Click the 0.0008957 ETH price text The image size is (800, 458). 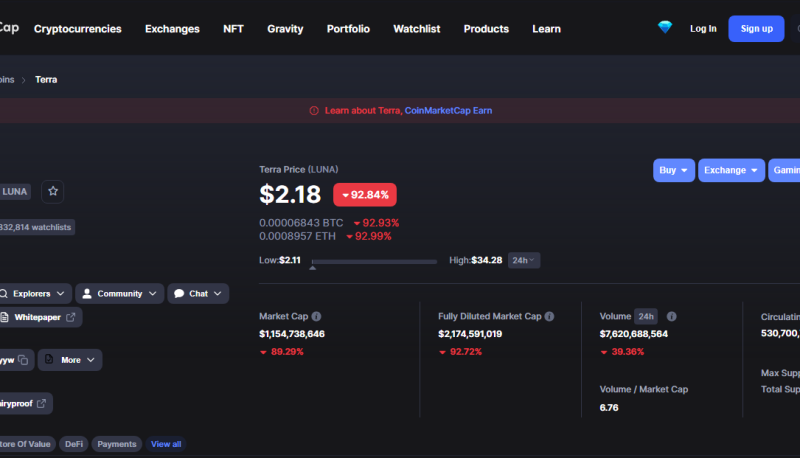point(297,236)
